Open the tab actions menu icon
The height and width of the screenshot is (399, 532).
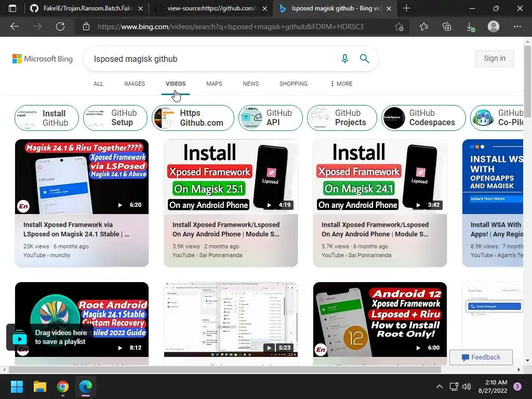point(12,8)
